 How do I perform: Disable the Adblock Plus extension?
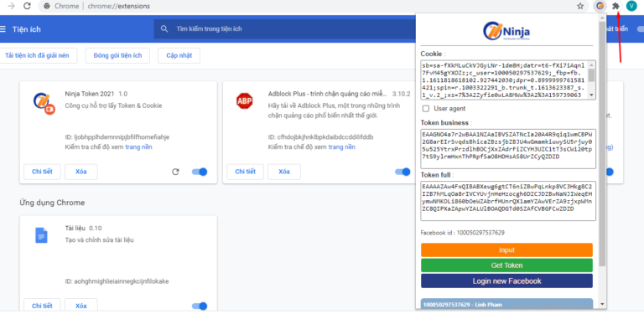402,172
